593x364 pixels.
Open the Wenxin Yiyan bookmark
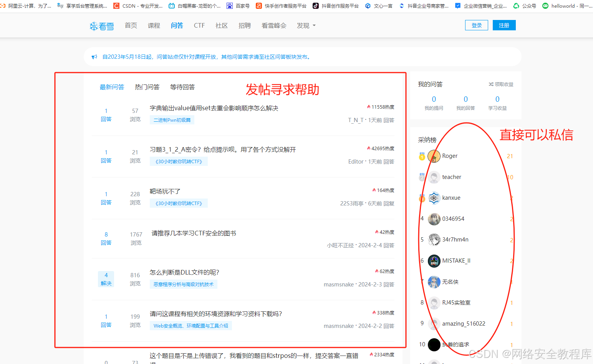[379, 6]
